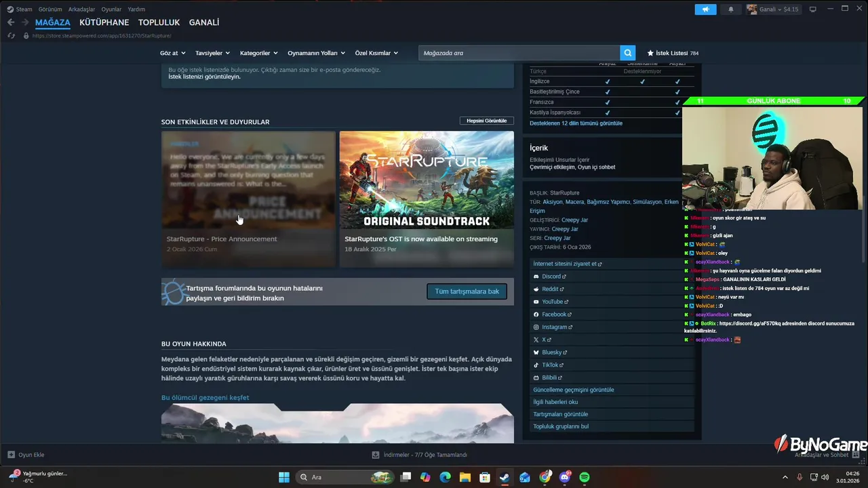
Task: Reload the page using the refresh icon
Action: click(x=11, y=35)
